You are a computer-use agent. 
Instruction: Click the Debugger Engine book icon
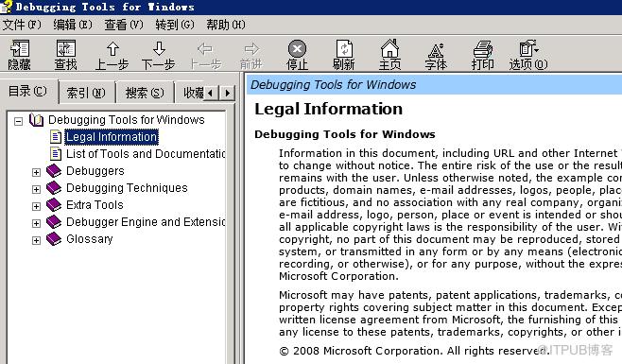[54, 222]
